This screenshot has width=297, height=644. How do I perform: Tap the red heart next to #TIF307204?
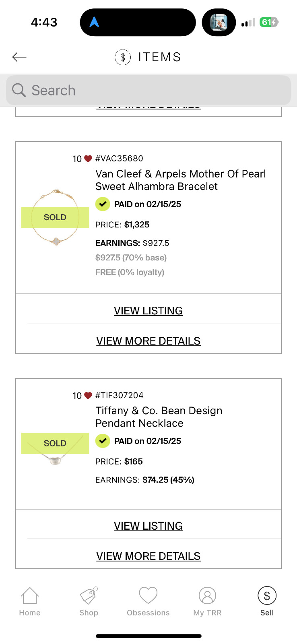pos(88,396)
